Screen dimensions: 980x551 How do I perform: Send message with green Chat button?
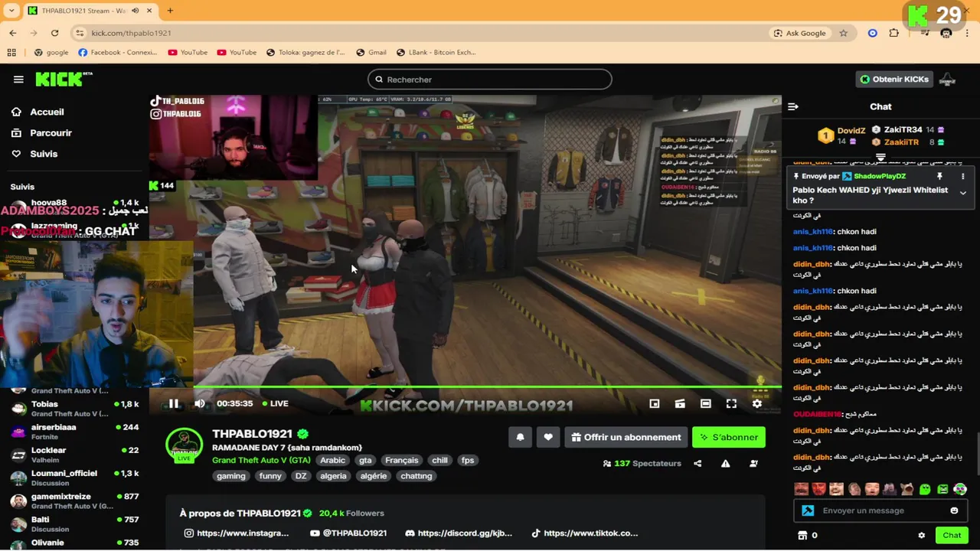click(x=952, y=536)
